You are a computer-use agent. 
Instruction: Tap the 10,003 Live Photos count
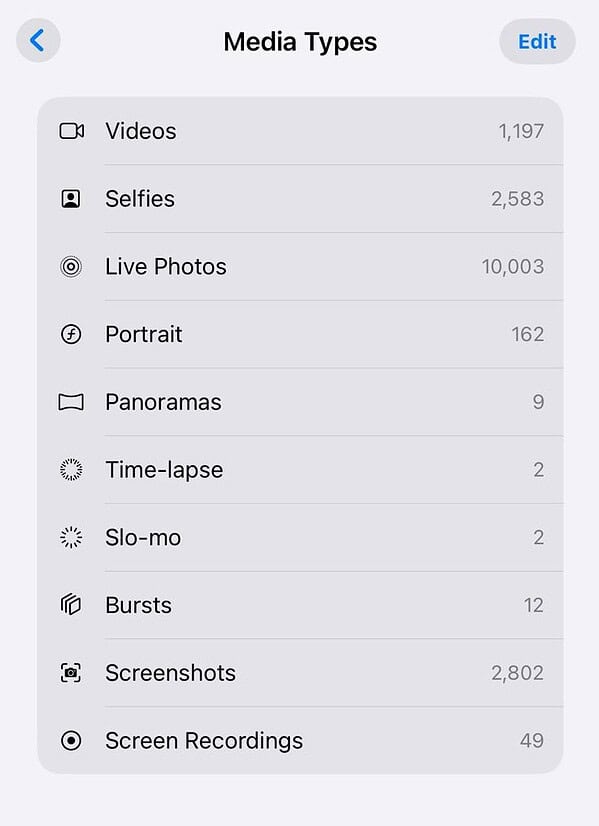[x=512, y=266]
